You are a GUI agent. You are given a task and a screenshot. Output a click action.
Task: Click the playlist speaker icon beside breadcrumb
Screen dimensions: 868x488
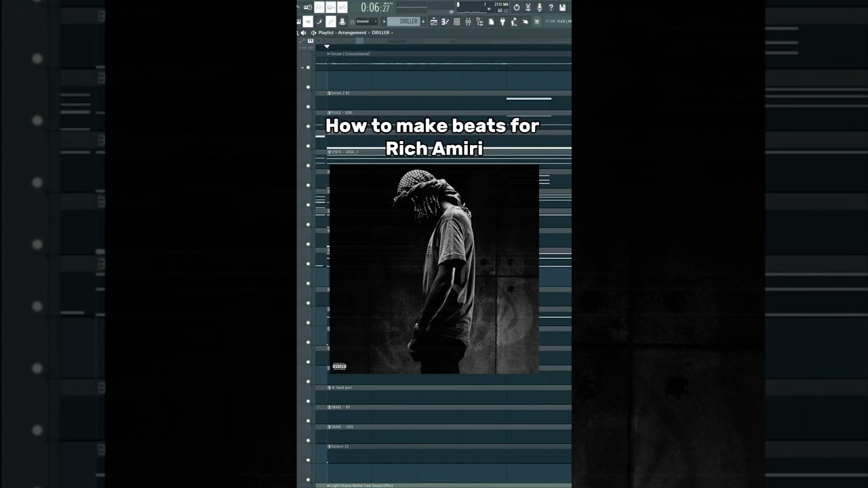click(314, 33)
